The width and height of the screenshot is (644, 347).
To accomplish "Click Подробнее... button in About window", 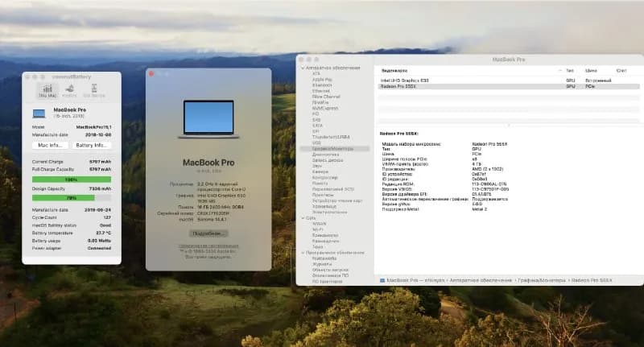I will [208, 233].
